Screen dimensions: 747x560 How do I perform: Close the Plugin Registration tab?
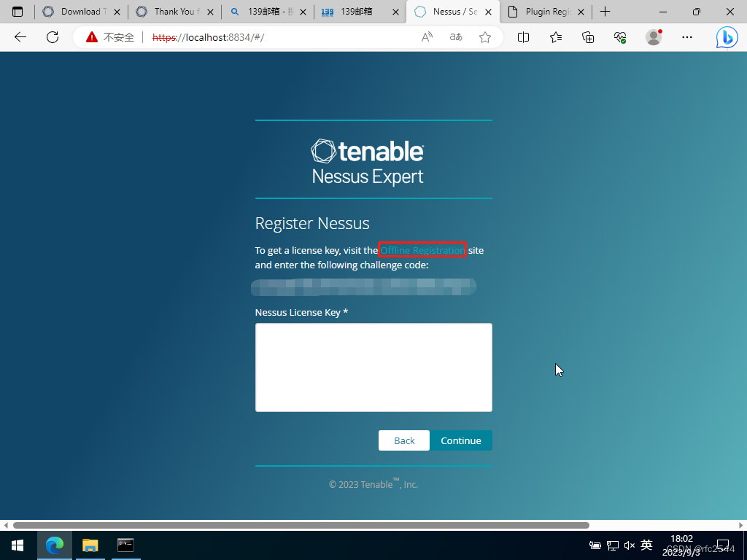581,12
